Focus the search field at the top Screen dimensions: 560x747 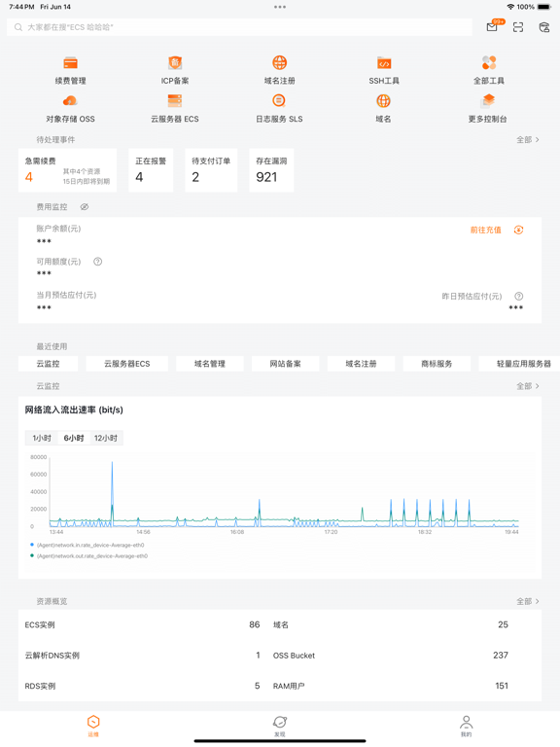(239, 27)
